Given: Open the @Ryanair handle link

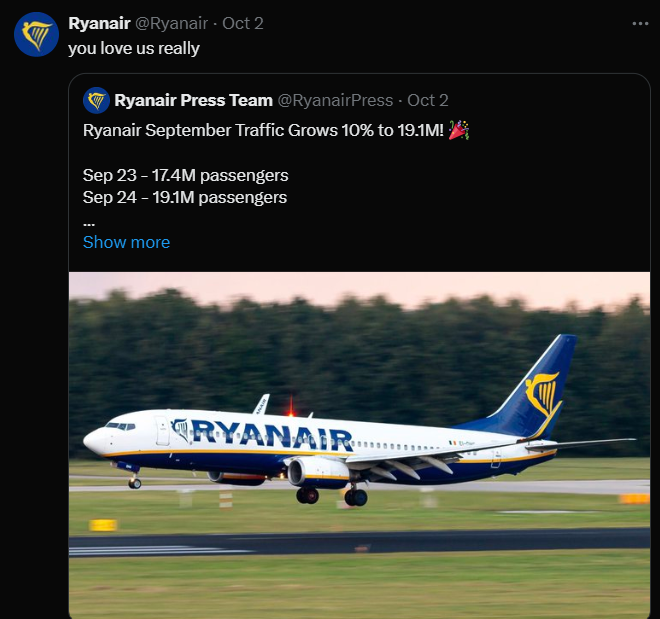Looking at the screenshot, I should coord(171,23).
